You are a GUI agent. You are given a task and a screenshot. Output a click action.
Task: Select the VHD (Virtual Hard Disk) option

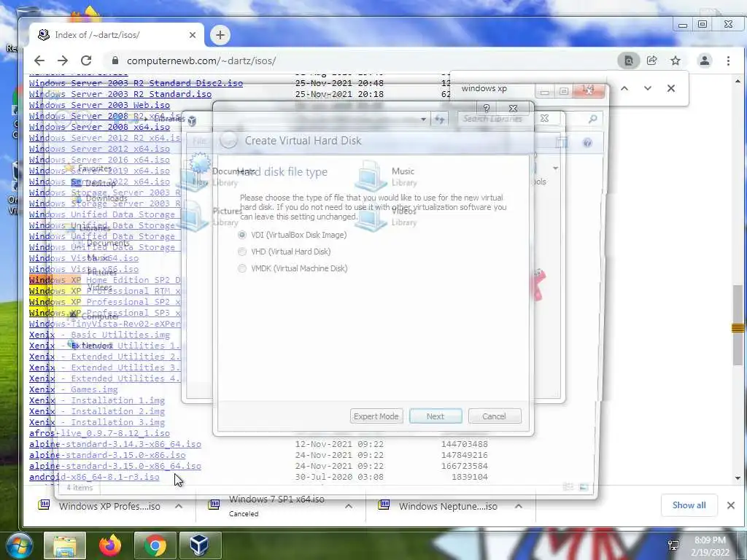click(x=242, y=252)
